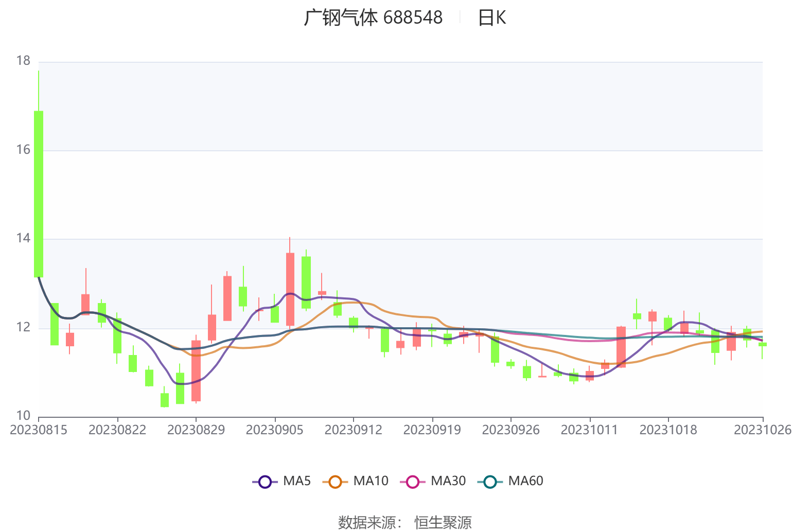Image resolution: width=810 pixels, height=532 pixels.
Task: Click y-axis value 16
Action: [24, 150]
